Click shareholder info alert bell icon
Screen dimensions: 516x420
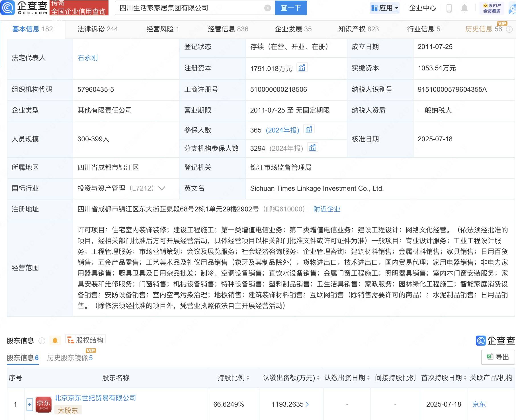coord(55,341)
